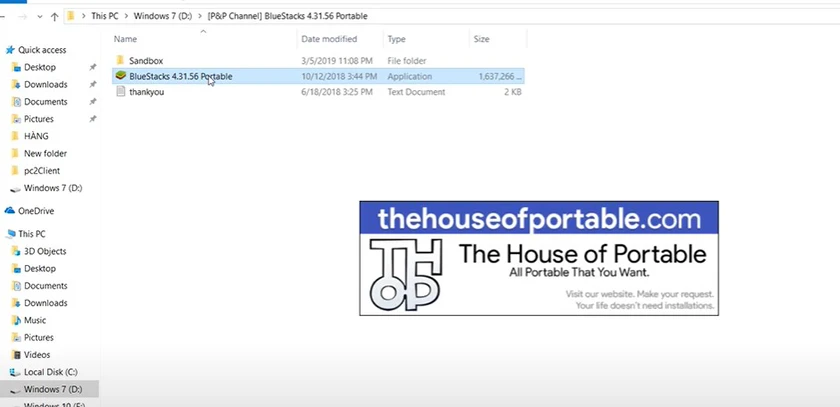The width and height of the screenshot is (840, 407).
Task: Expand the This PC breadcrumb chevron
Action: click(x=127, y=16)
